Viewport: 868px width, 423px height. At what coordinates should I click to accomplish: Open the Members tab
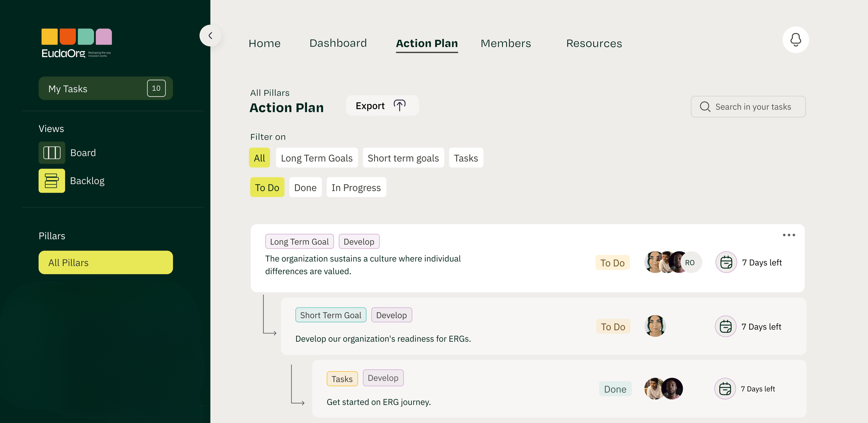505,43
